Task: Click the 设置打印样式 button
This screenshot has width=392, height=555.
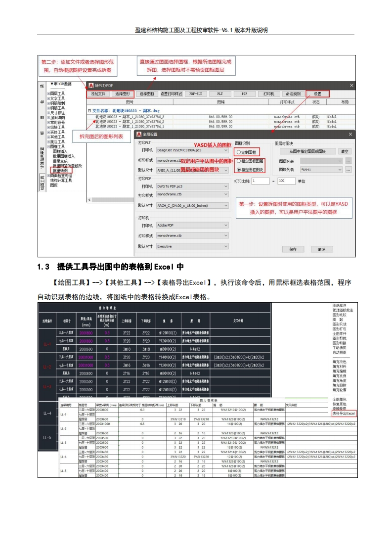Action: pyautogui.click(x=171, y=94)
